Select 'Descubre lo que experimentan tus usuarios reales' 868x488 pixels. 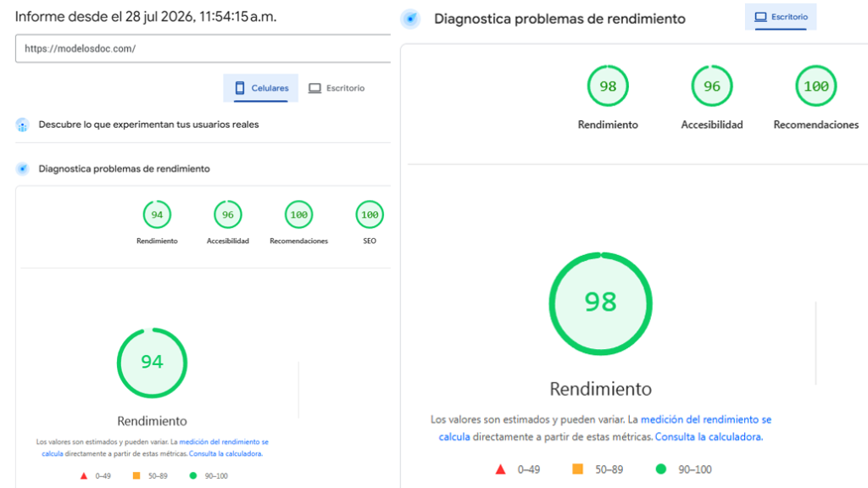tap(148, 125)
